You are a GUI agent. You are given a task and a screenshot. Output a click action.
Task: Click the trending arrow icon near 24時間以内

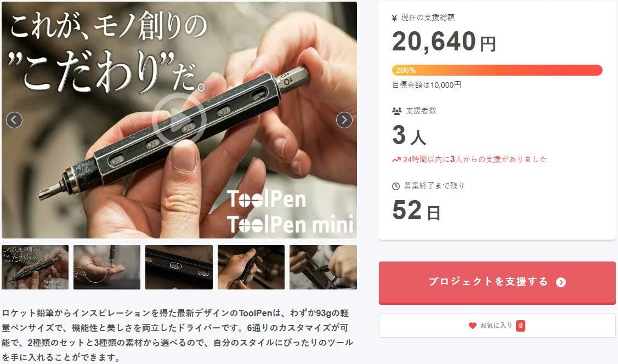click(x=396, y=160)
